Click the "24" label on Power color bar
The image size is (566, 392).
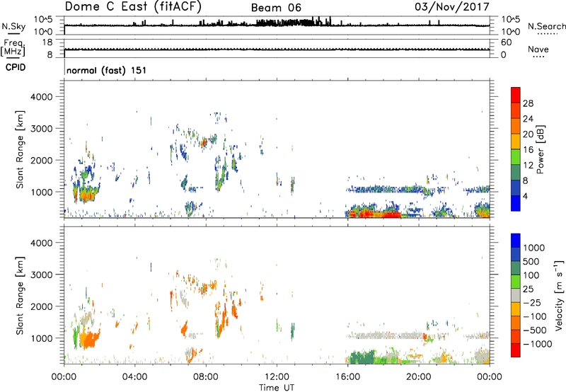click(528, 119)
